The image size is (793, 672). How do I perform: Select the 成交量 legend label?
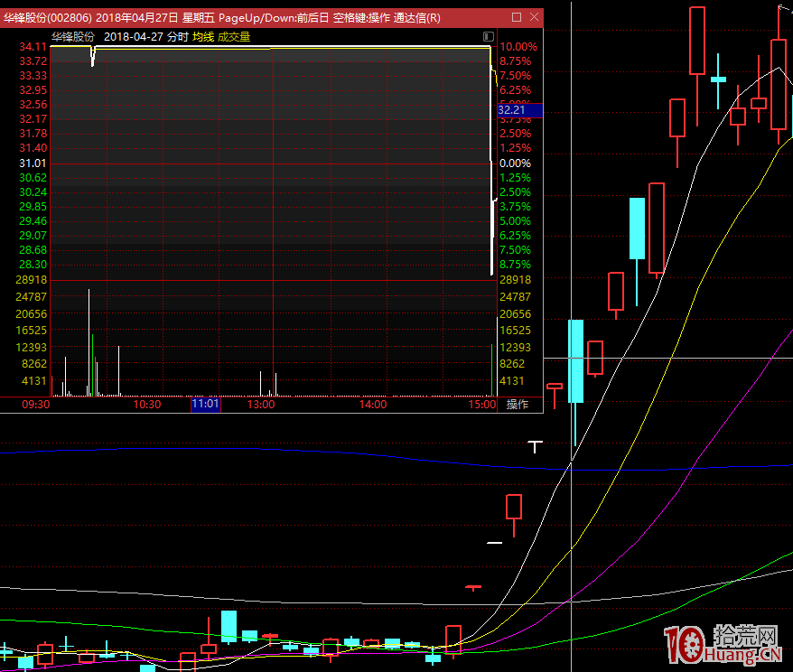(234, 37)
